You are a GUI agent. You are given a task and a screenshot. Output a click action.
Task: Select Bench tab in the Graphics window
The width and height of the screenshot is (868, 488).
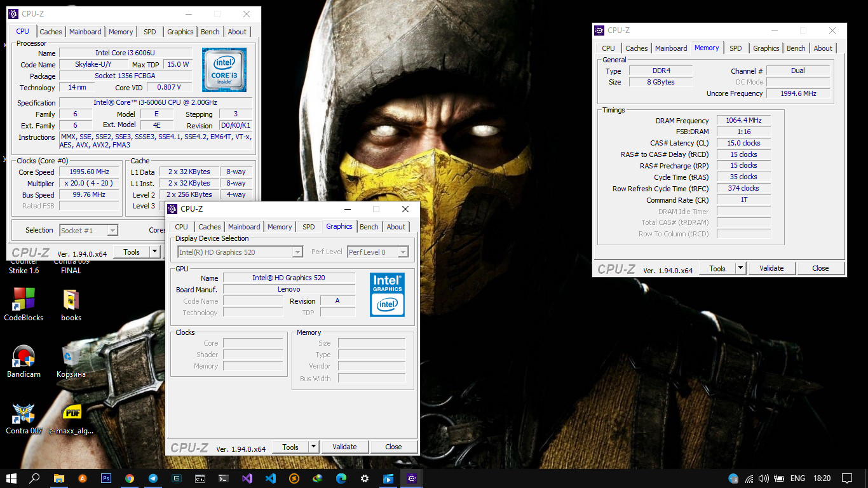369,227
